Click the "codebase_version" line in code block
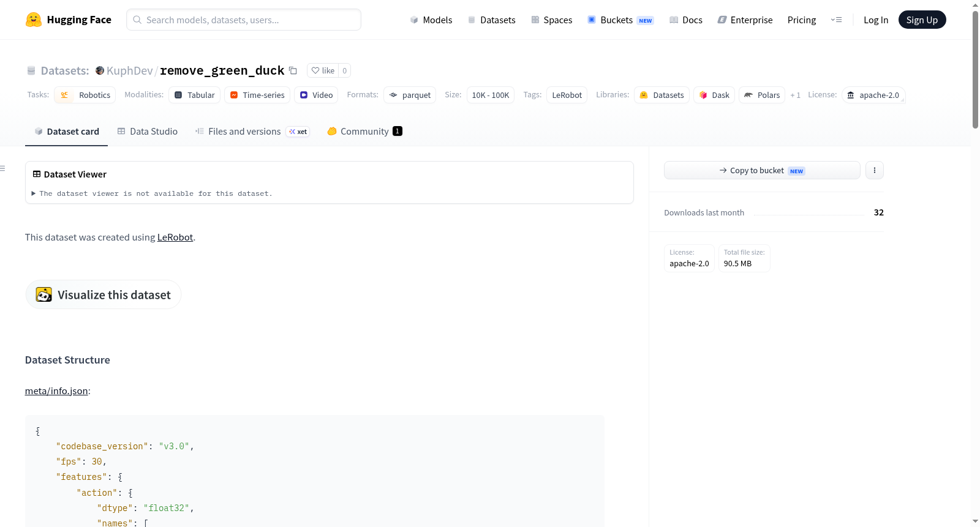Image resolution: width=980 pixels, height=527 pixels. click(x=125, y=446)
